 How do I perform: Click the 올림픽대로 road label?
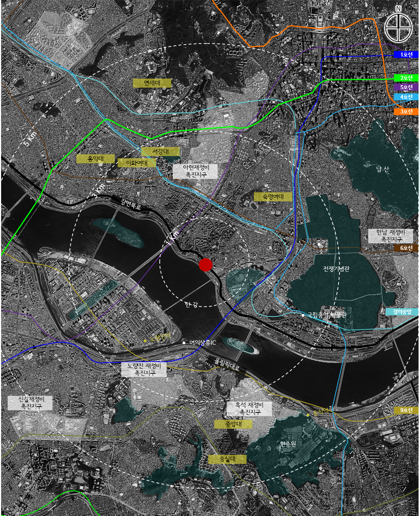(227, 364)
